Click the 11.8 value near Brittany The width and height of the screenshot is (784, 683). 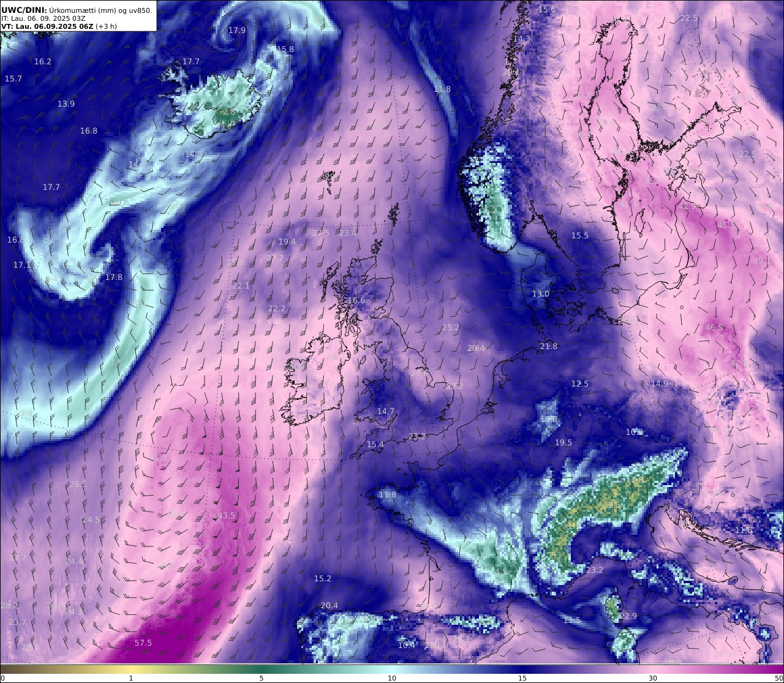point(387,494)
